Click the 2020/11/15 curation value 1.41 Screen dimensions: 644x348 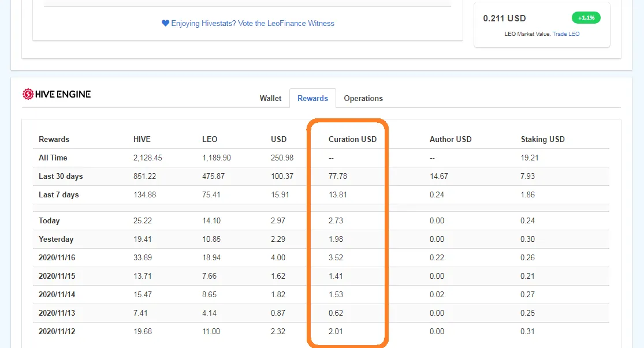pyautogui.click(x=336, y=276)
